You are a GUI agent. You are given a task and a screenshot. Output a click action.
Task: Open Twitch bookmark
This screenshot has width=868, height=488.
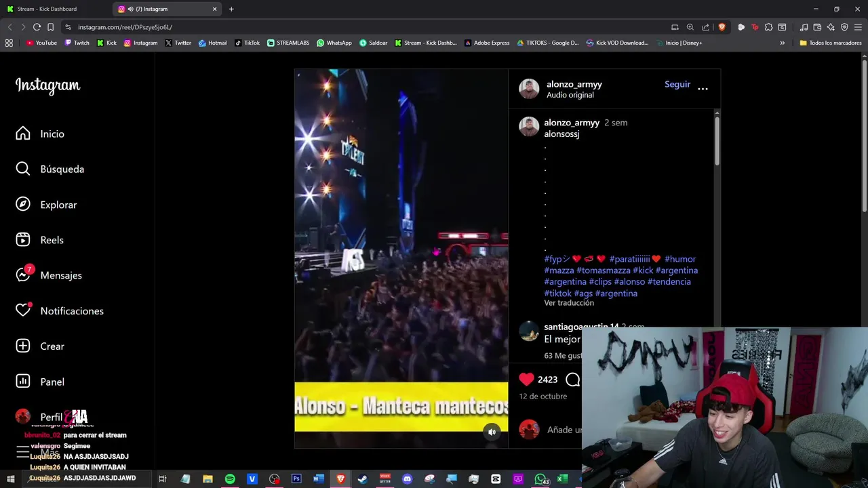77,43
